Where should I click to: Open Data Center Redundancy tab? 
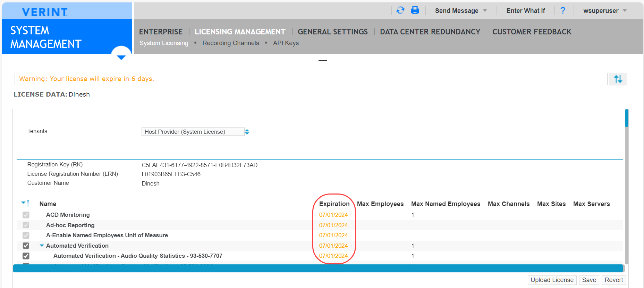point(430,32)
